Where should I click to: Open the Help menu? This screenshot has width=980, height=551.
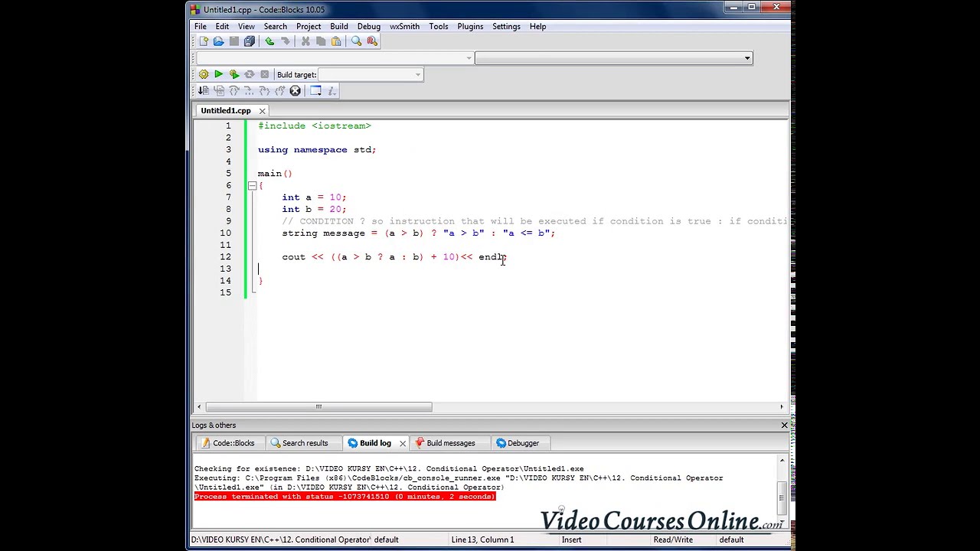pyautogui.click(x=537, y=26)
